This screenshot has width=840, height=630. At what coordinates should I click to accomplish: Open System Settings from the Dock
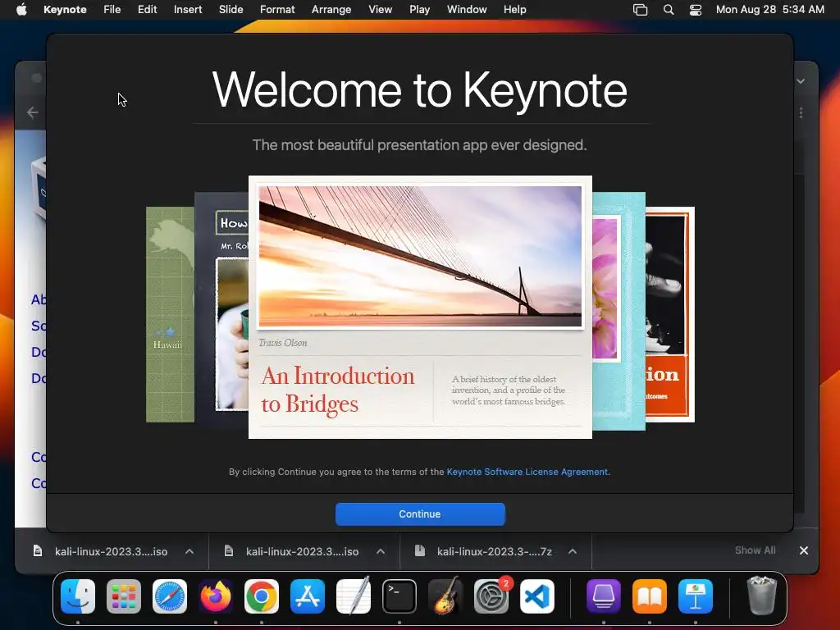[x=491, y=596]
